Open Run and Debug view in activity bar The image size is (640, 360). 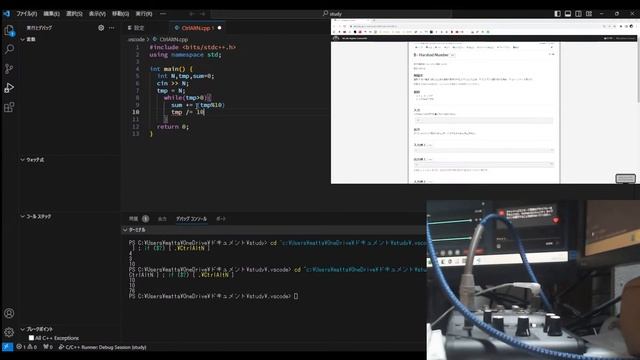(9, 88)
